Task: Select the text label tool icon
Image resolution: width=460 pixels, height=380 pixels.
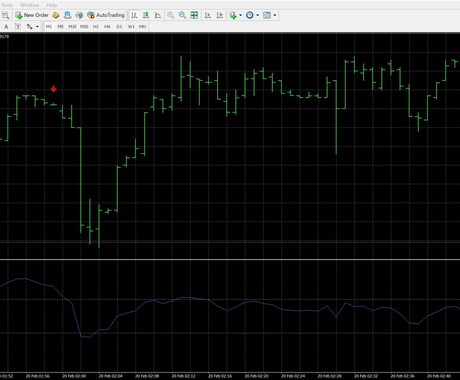Action: click(x=18, y=27)
